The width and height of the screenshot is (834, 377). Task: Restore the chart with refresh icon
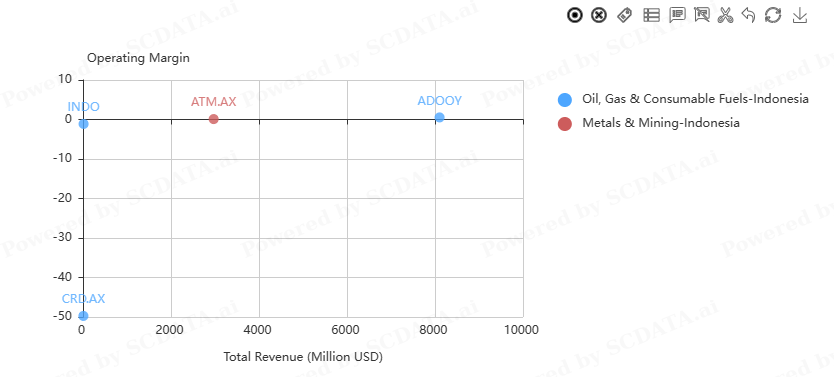pyautogui.click(x=773, y=15)
